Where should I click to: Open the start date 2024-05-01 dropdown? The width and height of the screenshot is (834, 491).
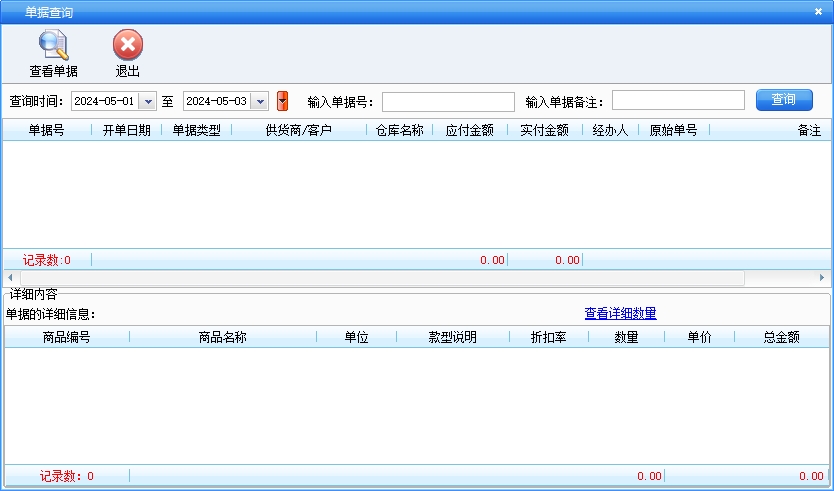(x=148, y=101)
